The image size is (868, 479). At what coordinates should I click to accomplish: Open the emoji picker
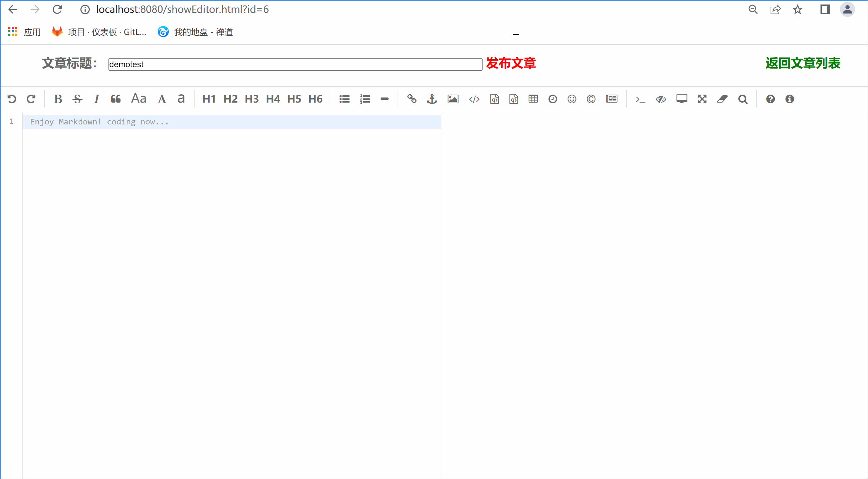[572, 99]
